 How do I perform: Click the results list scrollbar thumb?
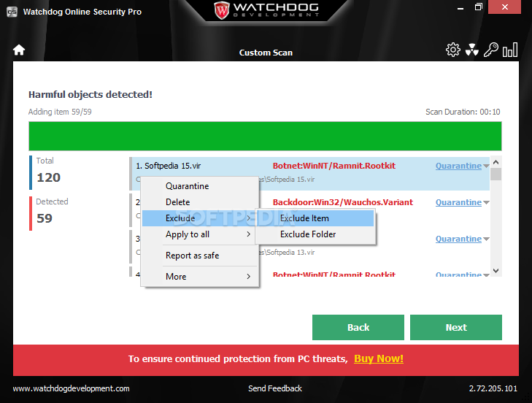(x=496, y=174)
